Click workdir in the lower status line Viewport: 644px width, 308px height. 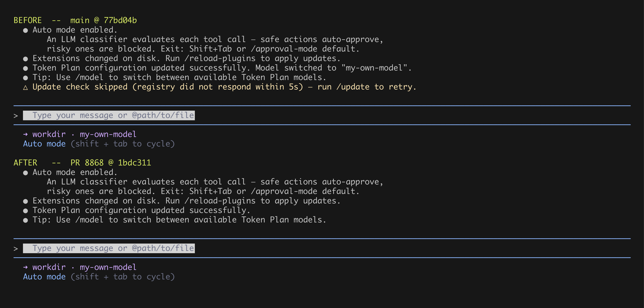49,267
